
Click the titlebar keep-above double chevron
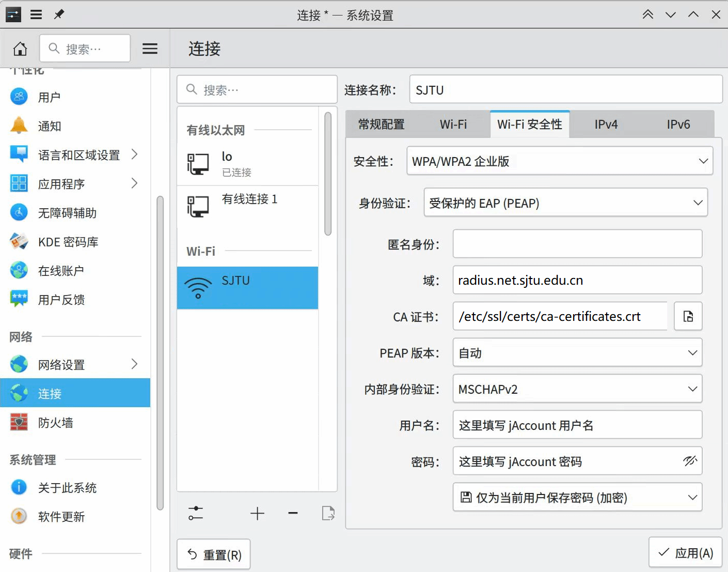coord(648,14)
